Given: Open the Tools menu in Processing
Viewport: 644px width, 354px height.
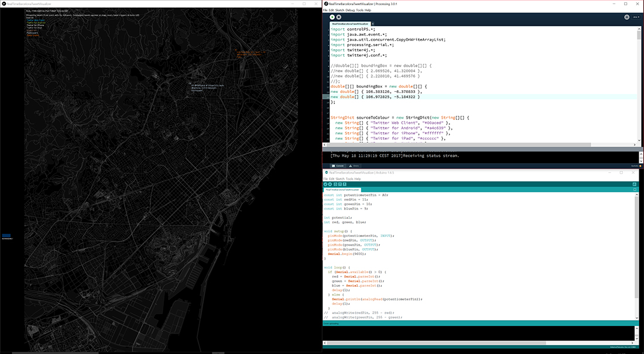Looking at the screenshot, I should coord(359,11).
